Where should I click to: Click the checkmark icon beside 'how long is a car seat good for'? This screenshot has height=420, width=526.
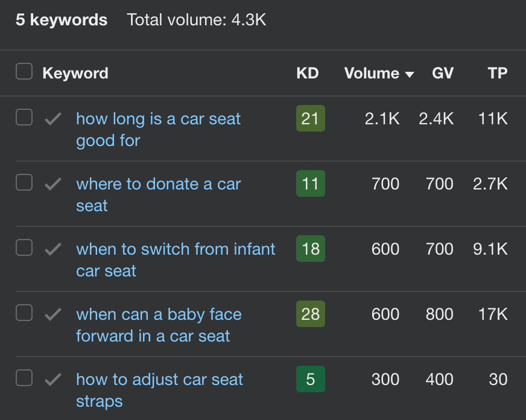(52, 118)
